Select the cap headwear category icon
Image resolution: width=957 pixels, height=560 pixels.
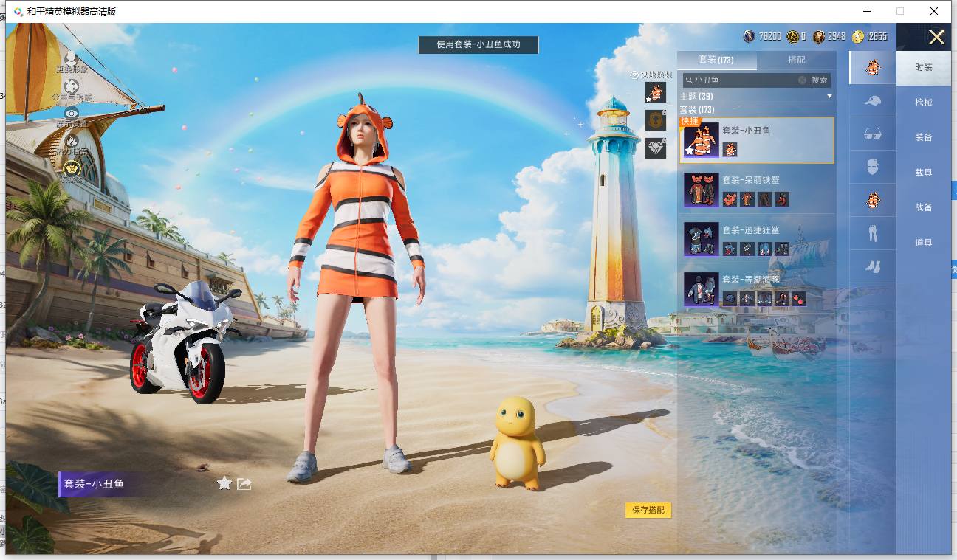pos(872,101)
